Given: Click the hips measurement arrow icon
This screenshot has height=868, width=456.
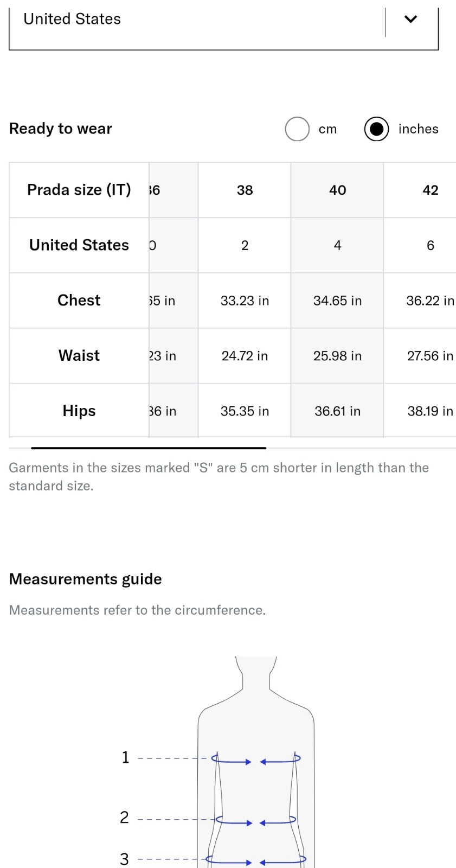Looking at the screenshot, I should pos(256,860).
